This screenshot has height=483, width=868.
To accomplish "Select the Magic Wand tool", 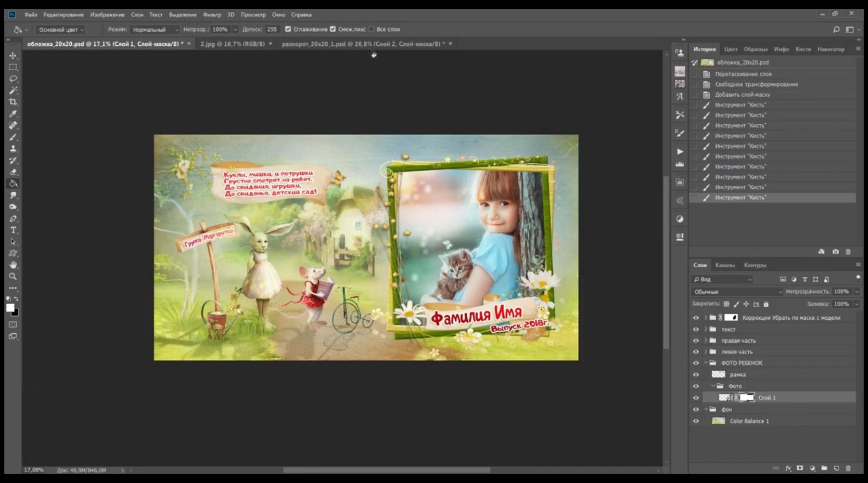I will [x=13, y=90].
